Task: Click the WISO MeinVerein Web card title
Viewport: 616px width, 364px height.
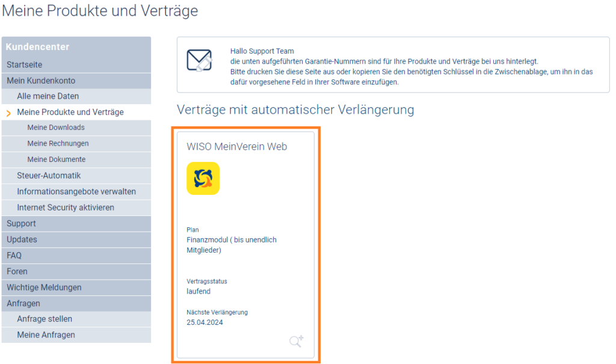Action: (237, 147)
